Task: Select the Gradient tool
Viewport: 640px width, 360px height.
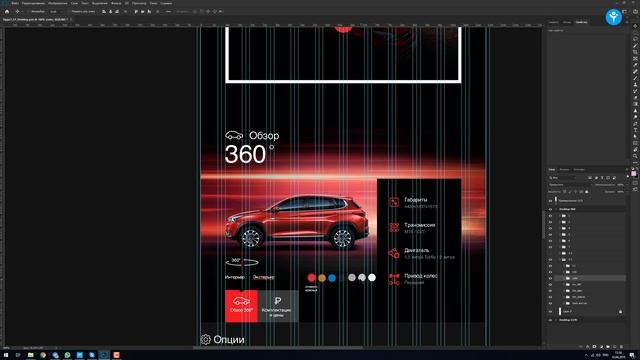Action: pos(635,104)
